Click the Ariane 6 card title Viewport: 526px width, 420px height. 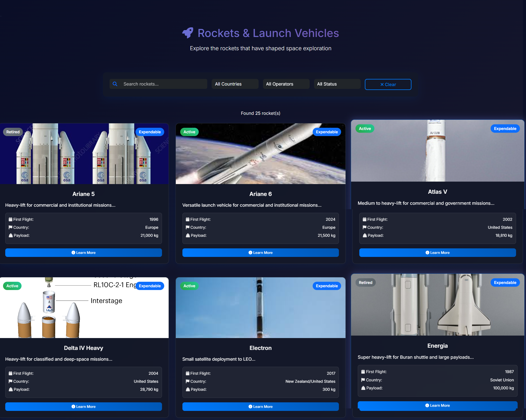point(261,194)
